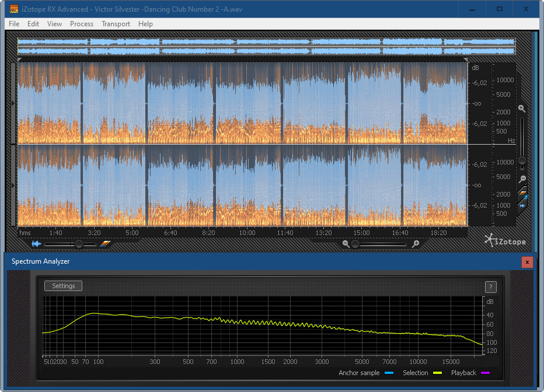
Task: Click the horizontal time zoom-in magnifier
Action: (x=415, y=244)
